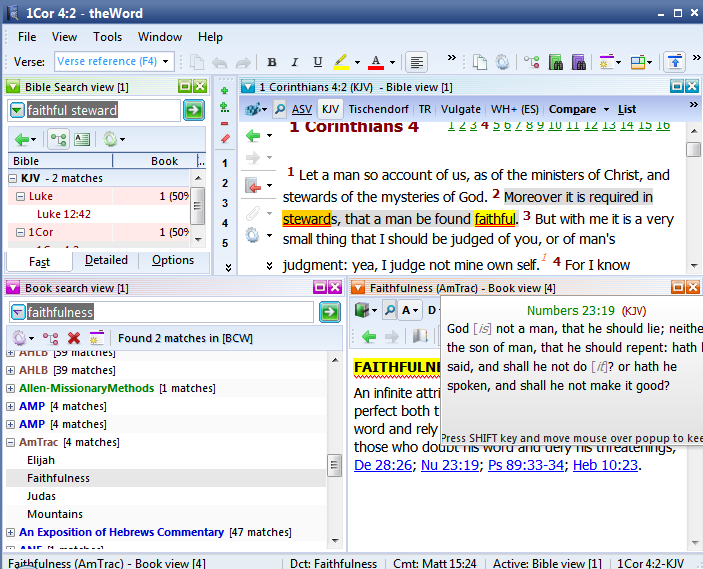The width and height of the screenshot is (703, 569).
Task: Click the Compare button in Bible view
Action: pos(573,109)
